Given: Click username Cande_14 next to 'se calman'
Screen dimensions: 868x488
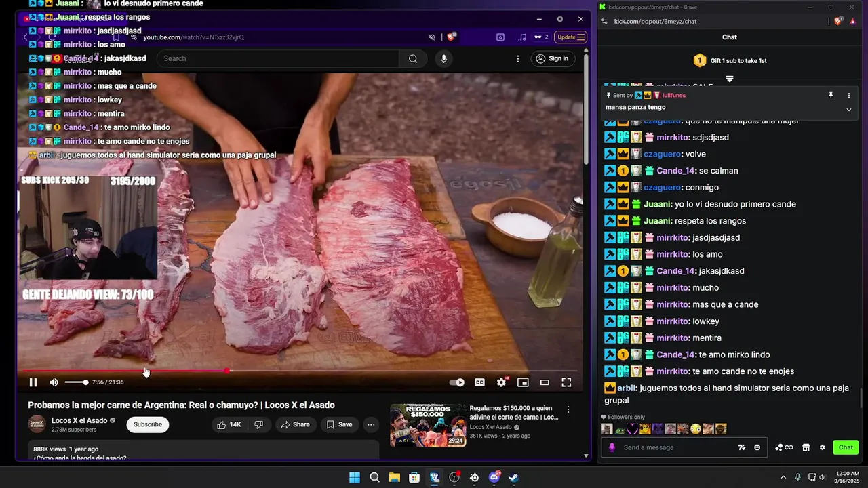Looking at the screenshot, I should 676,171.
